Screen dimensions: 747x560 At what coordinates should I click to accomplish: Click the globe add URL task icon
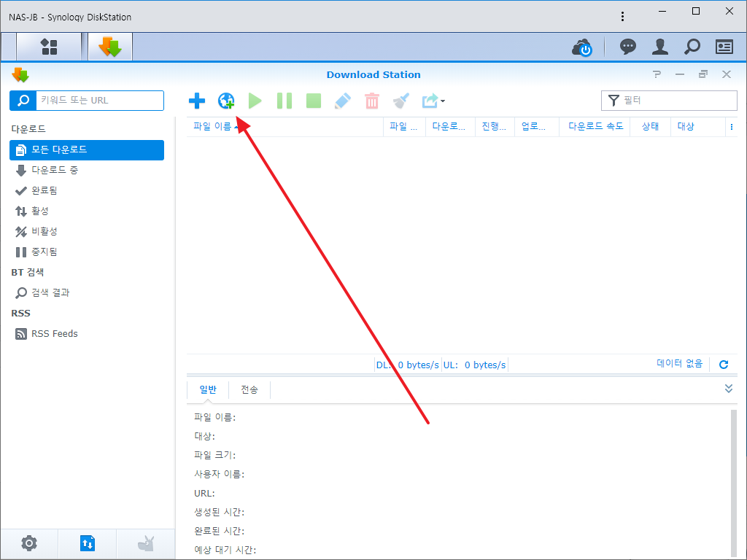[226, 101]
